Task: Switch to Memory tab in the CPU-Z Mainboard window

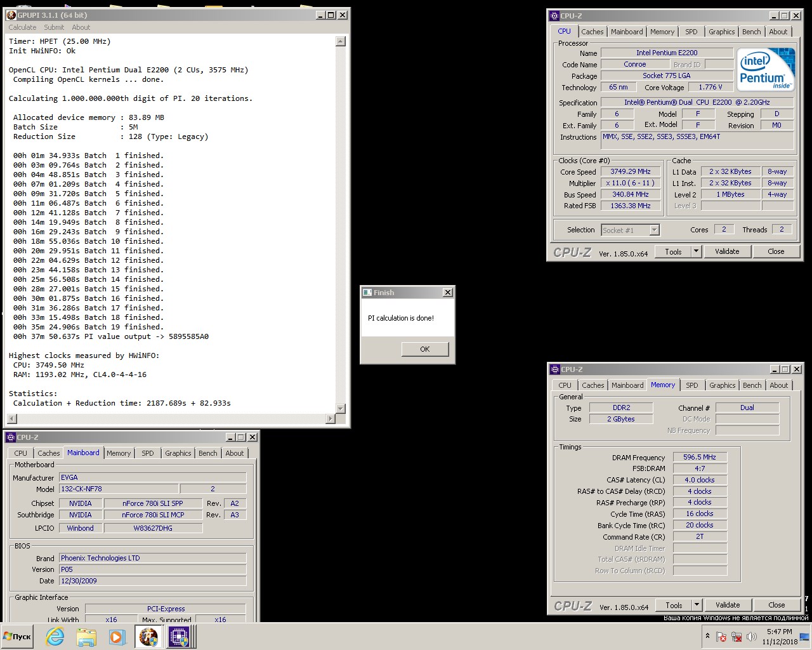Action: point(119,453)
